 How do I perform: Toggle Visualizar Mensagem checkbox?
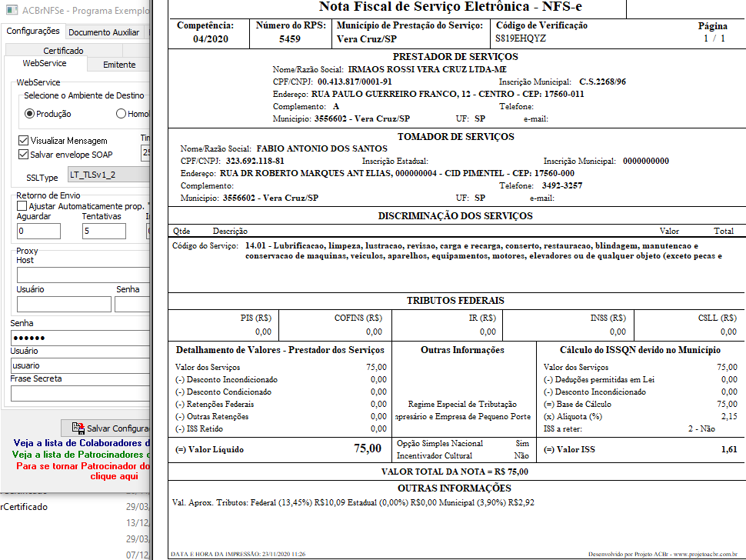(x=23, y=140)
